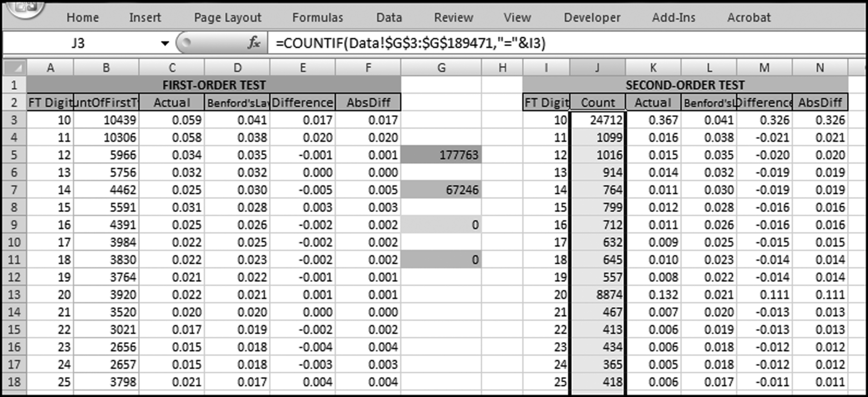This screenshot has height=397, width=868.
Task: Open the Acrobat tab
Action: tap(749, 17)
